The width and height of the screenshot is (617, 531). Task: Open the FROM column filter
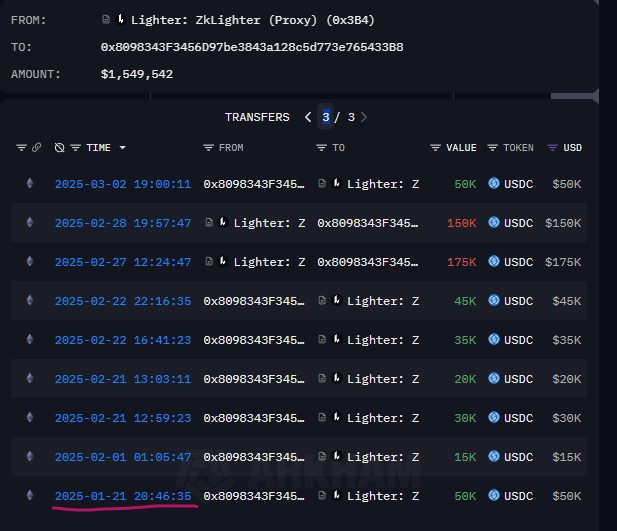(208, 148)
